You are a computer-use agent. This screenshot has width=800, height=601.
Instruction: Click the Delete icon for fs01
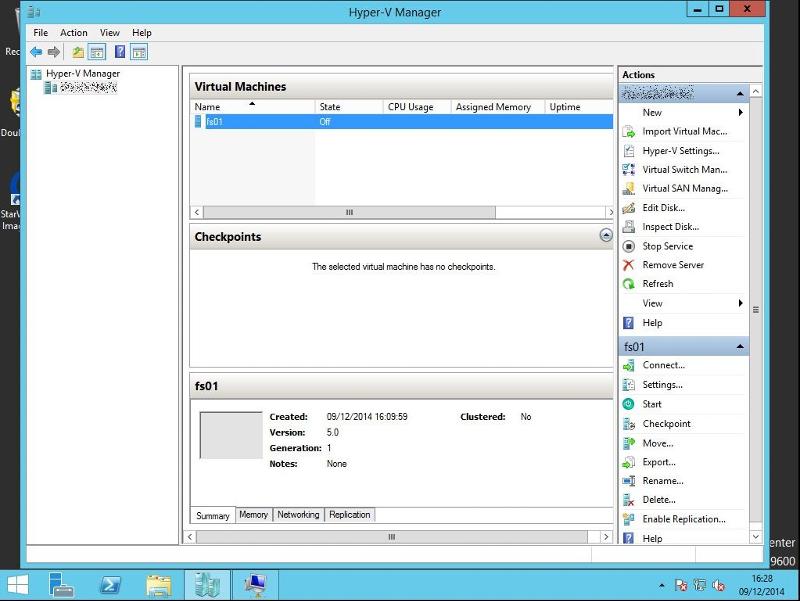629,500
